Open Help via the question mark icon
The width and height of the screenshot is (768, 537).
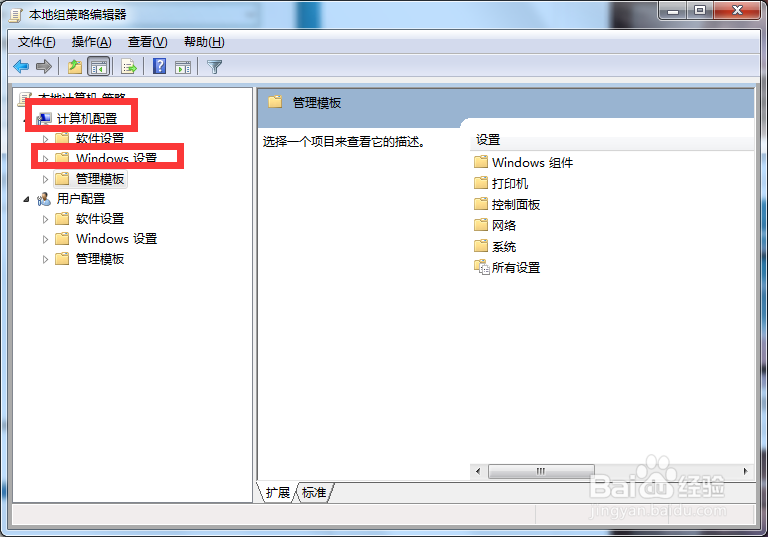(159, 66)
